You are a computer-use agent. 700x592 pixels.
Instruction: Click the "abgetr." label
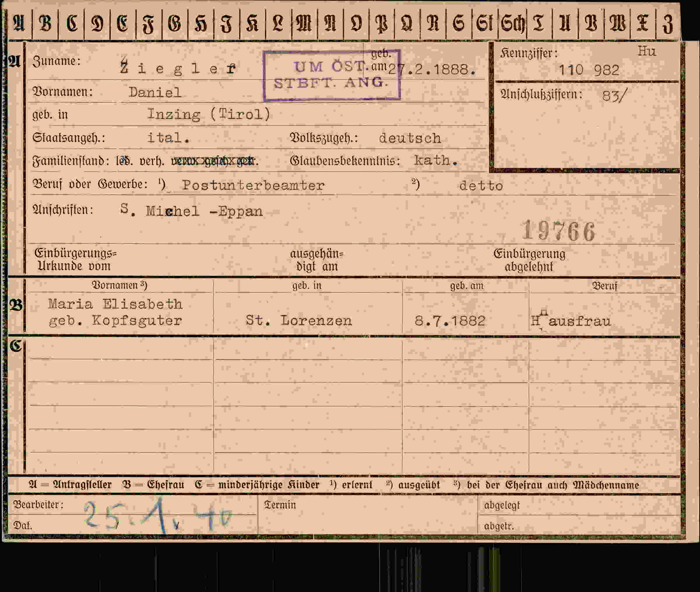tap(499, 526)
